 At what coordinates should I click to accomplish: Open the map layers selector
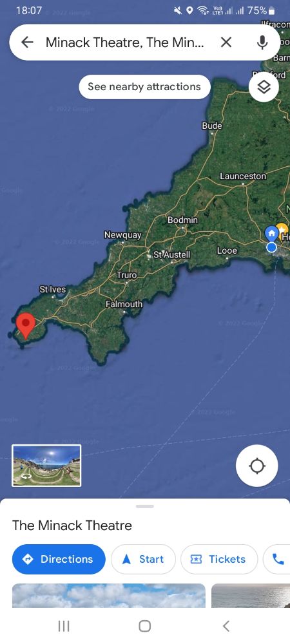pyautogui.click(x=264, y=87)
